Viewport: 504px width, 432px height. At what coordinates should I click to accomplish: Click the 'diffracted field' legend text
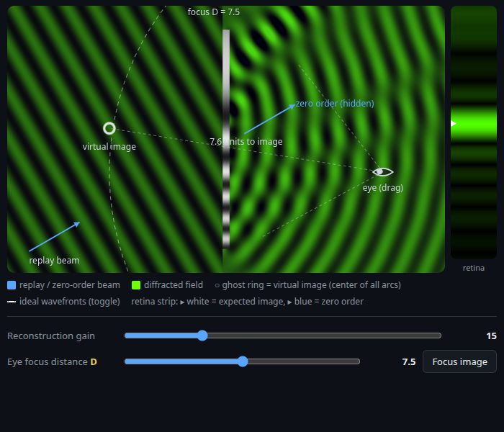[x=174, y=285]
